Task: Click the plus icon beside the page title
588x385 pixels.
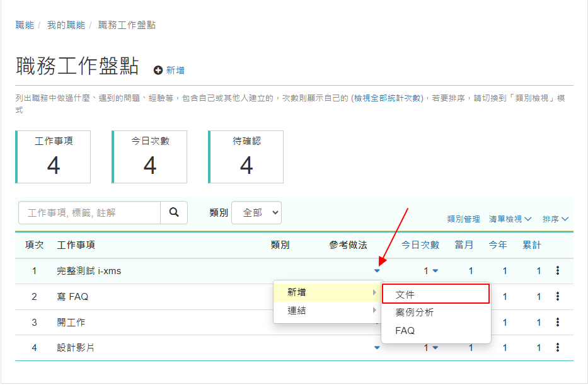Action: (x=158, y=70)
